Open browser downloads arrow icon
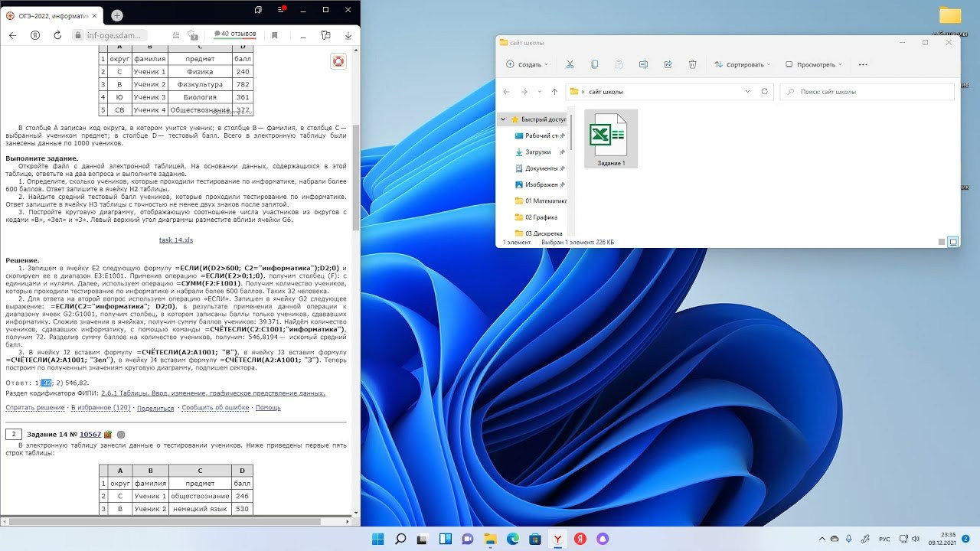This screenshot has width=980, height=551. coord(348,35)
